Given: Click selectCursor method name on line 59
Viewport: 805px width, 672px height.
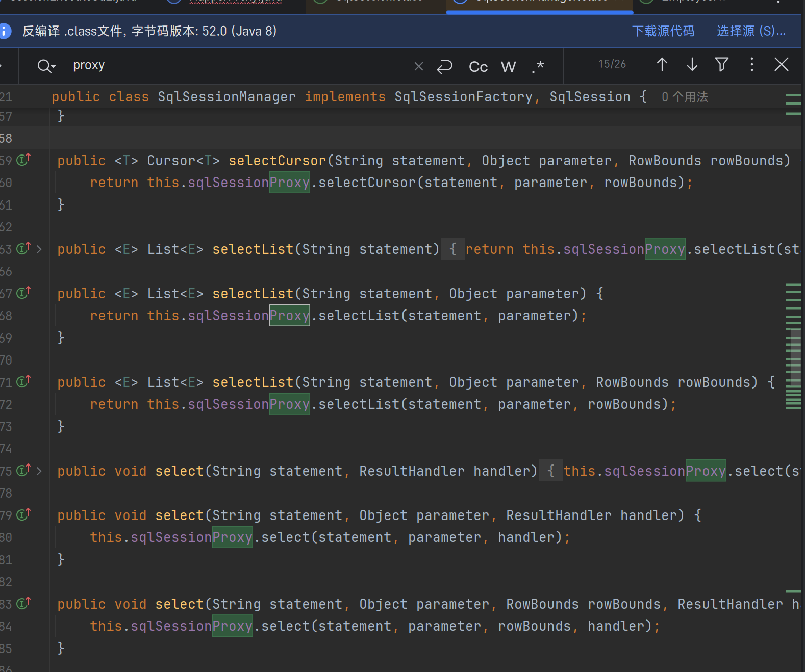Looking at the screenshot, I should pyautogui.click(x=277, y=161).
